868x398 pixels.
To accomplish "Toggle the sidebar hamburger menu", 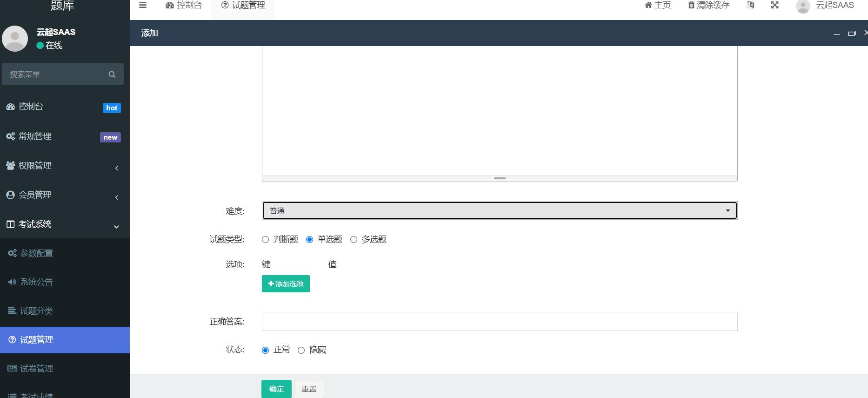I will (143, 5).
